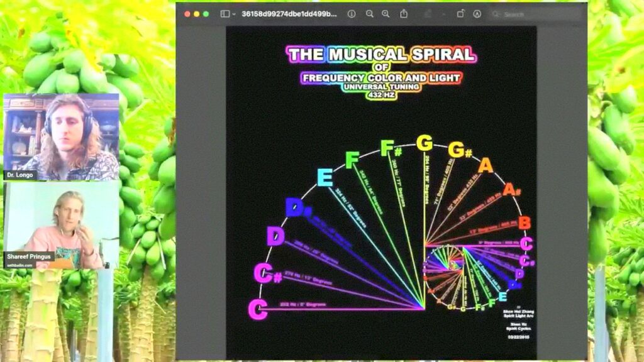This screenshot has width=644, height=362.
Task: Zoom out of the image
Action: (x=369, y=14)
